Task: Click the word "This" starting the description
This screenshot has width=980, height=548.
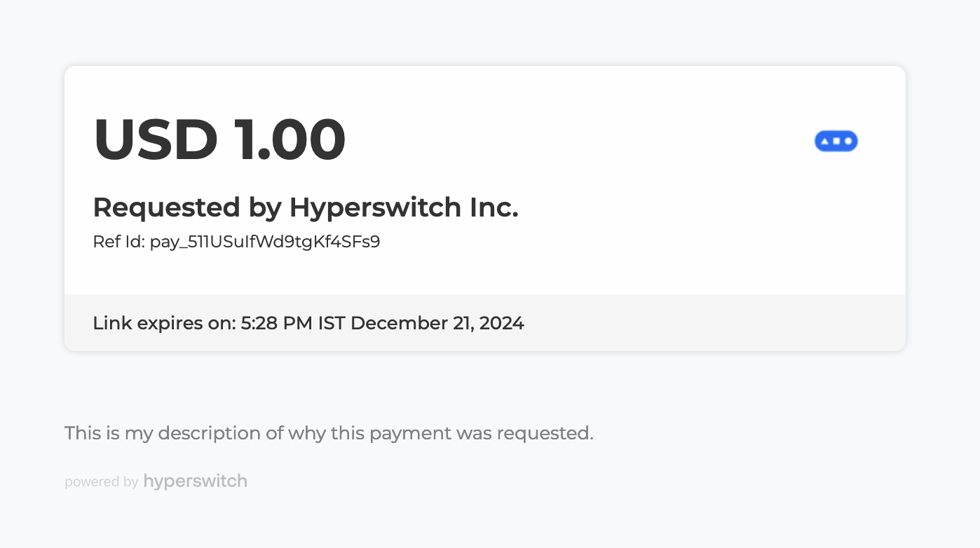Action: pos(83,433)
